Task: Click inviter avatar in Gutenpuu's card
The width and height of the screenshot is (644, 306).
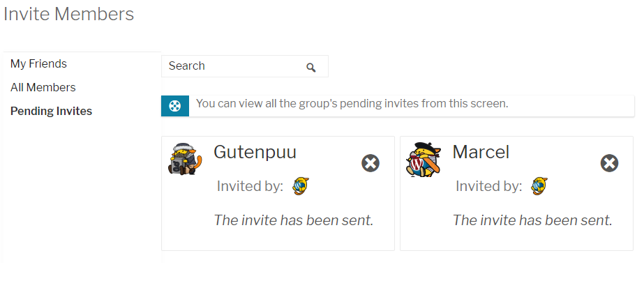Action: pyautogui.click(x=301, y=186)
